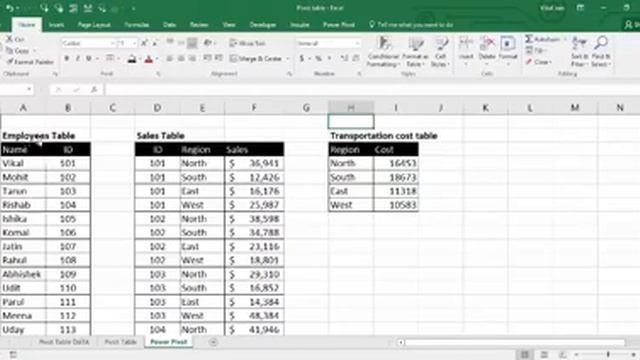Toggle Bottom Align icon in Alignment group
640x360 pixels.
[x=192, y=43]
